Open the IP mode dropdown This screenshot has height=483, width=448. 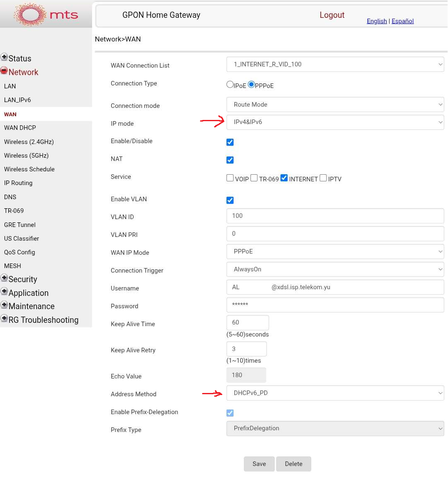[x=335, y=122]
